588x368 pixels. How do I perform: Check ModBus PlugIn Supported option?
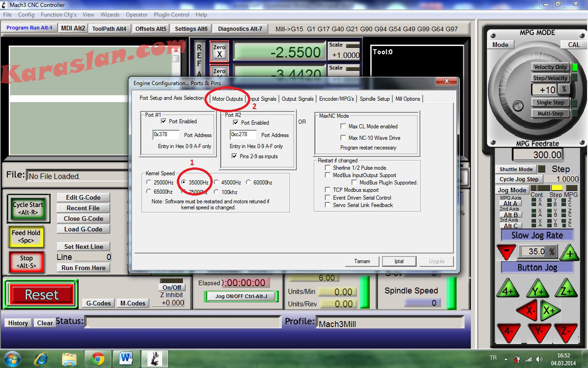(x=354, y=183)
